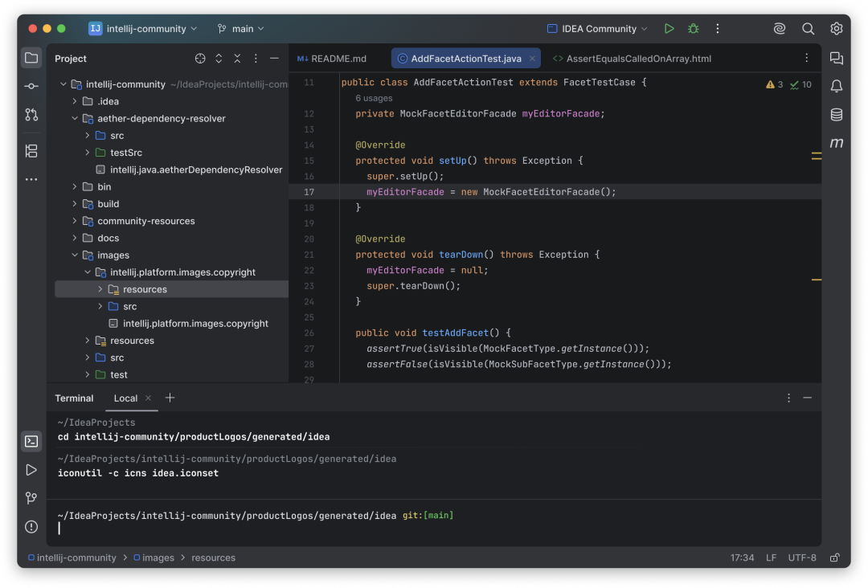Open the Commit tool window
This screenshot has width=868, height=588.
(31, 86)
